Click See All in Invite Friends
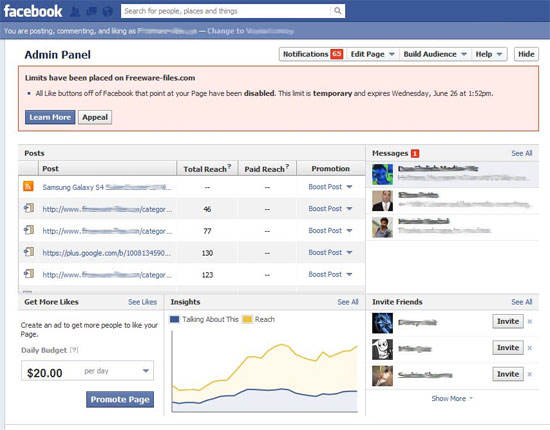The width and height of the screenshot is (550, 430). [x=522, y=302]
